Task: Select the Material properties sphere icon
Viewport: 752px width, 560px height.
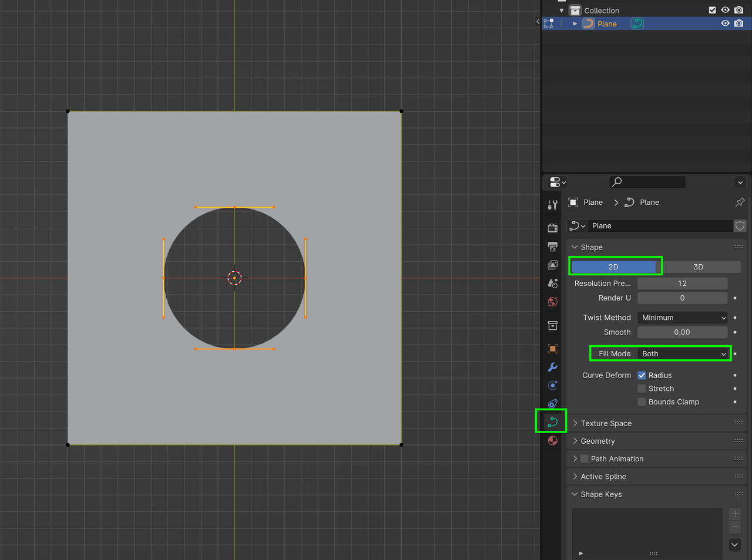Action: 552,440
